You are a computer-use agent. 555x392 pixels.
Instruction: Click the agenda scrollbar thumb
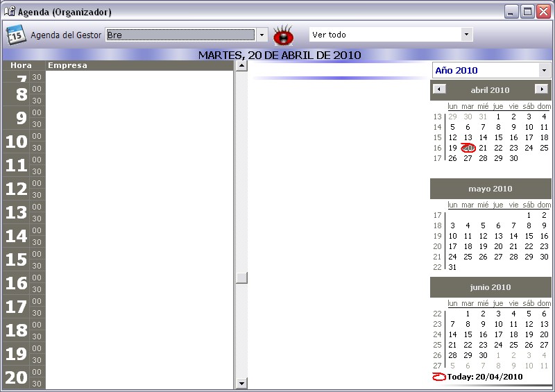(x=241, y=278)
